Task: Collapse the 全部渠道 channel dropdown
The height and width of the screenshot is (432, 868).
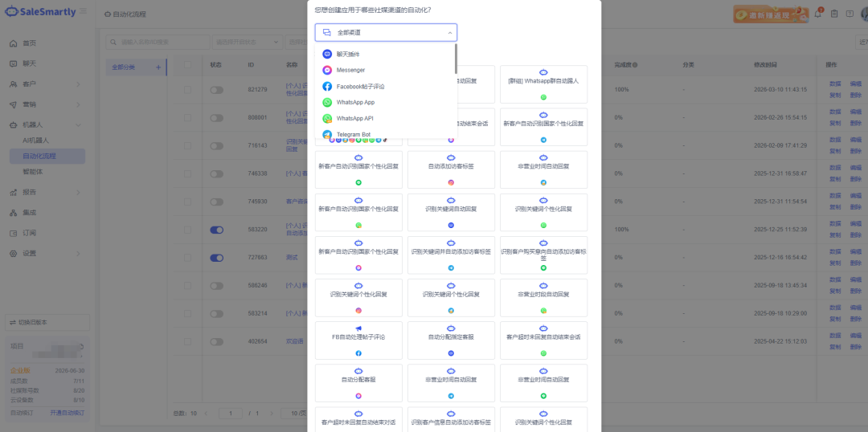Action: [x=449, y=33]
